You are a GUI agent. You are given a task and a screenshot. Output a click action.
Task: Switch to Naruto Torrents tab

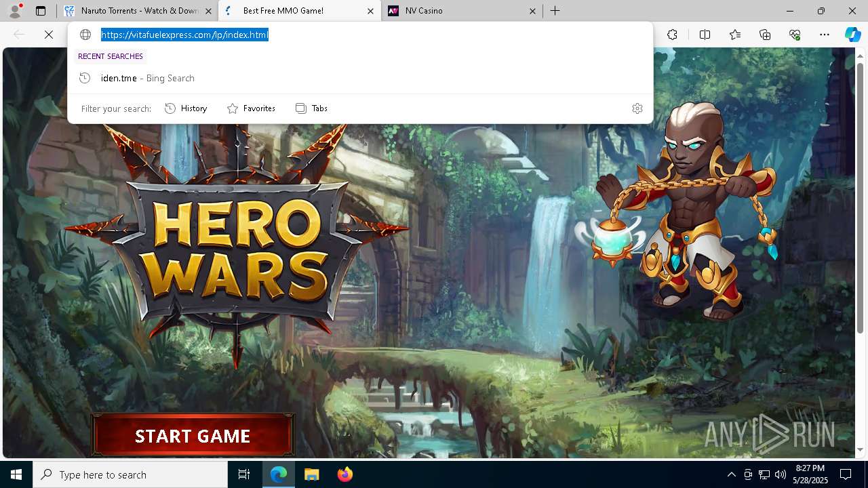[x=138, y=11]
